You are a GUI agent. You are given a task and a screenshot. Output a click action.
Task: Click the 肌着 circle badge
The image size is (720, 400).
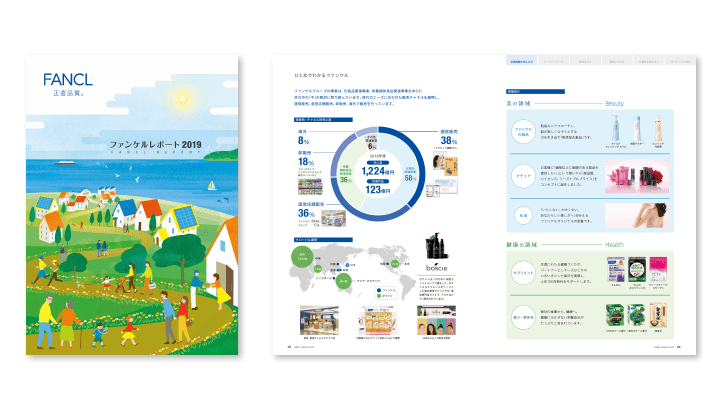(x=523, y=215)
